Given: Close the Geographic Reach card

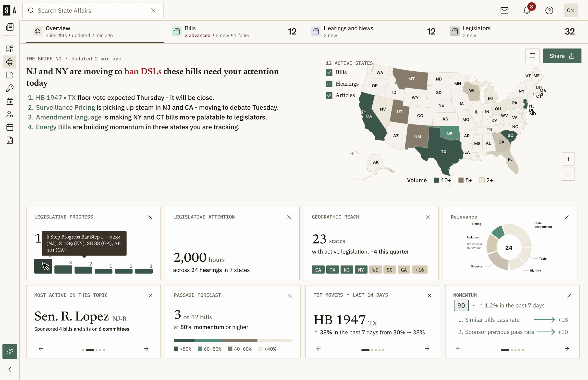Looking at the screenshot, I should (428, 217).
